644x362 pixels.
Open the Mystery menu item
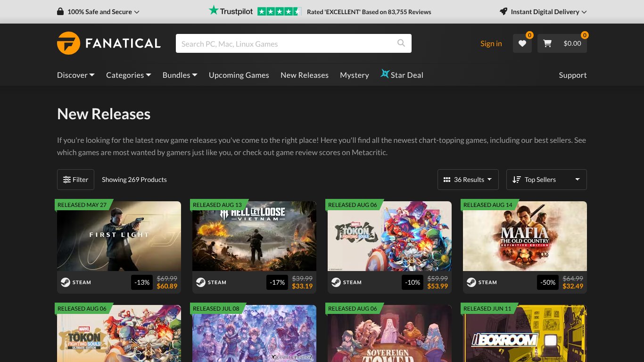(355, 75)
